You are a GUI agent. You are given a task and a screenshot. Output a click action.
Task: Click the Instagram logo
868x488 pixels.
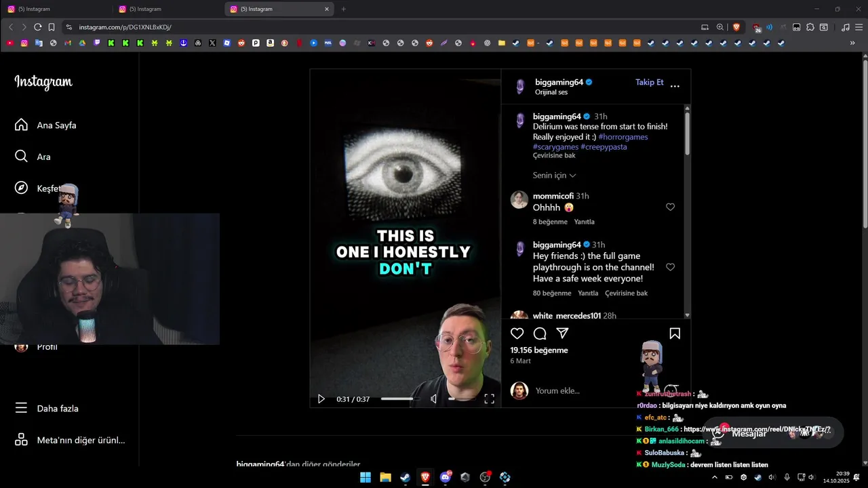pos(43,82)
